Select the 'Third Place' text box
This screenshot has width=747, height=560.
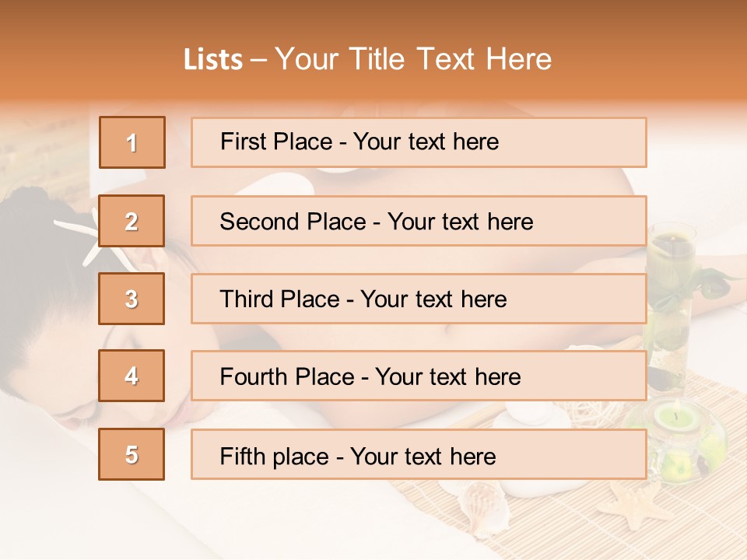point(419,299)
